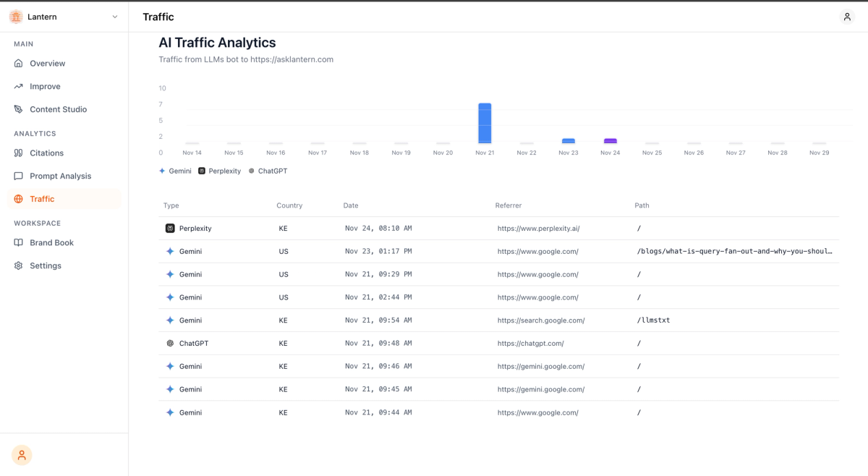Click the Settings gear icon
This screenshot has height=476, width=868.
click(19, 265)
